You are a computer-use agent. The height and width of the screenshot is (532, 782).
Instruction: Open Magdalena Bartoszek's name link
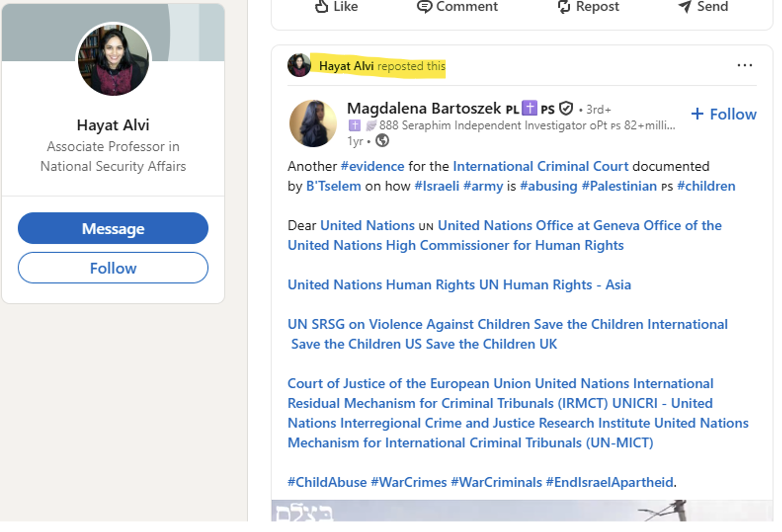pyautogui.click(x=424, y=108)
